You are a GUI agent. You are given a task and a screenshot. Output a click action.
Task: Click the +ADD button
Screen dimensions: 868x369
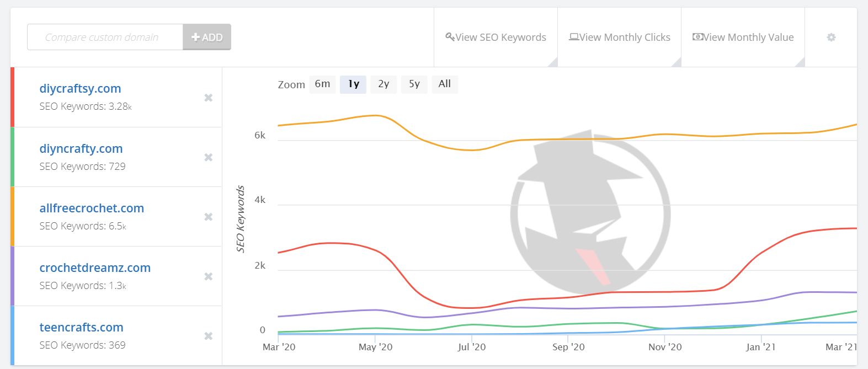coord(207,37)
